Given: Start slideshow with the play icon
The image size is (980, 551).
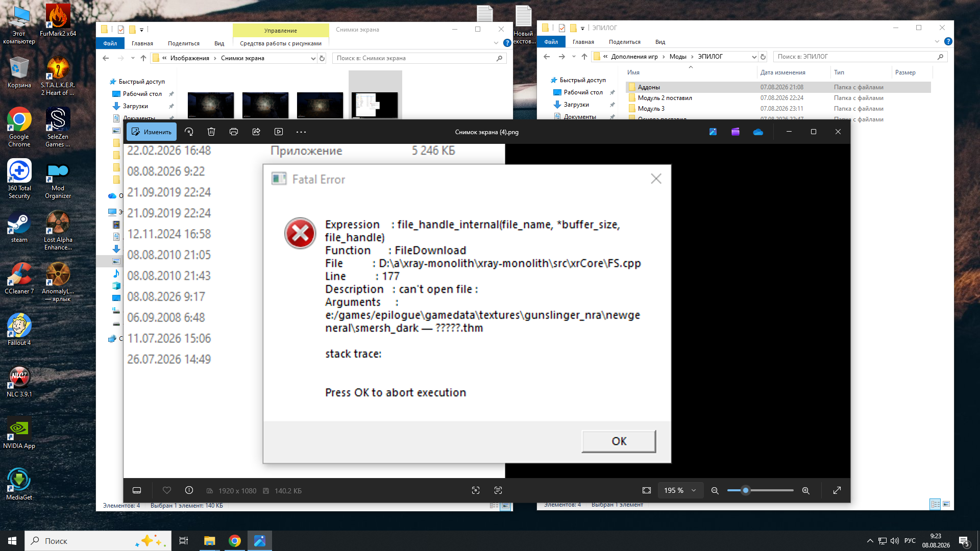Looking at the screenshot, I should [x=279, y=132].
